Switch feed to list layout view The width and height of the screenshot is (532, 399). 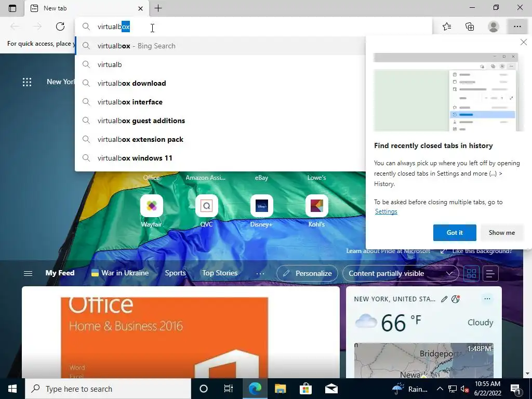pos(490,273)
